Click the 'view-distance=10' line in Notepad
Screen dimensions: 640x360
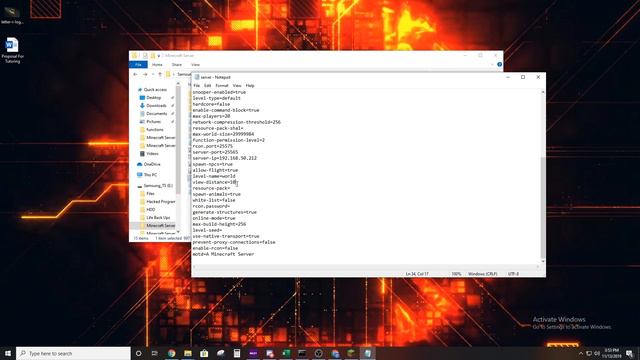click(x=214, y=182)
